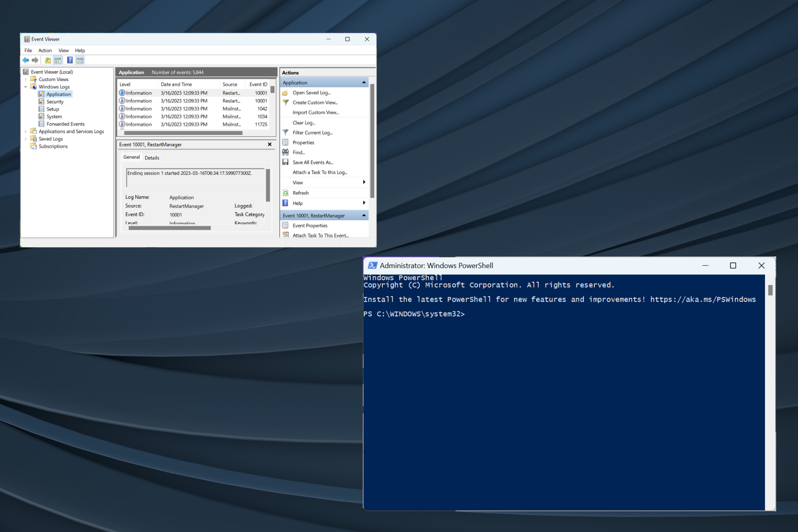Click the Event Properties icon
The image size is (798, 532).
tap(286, 226)
